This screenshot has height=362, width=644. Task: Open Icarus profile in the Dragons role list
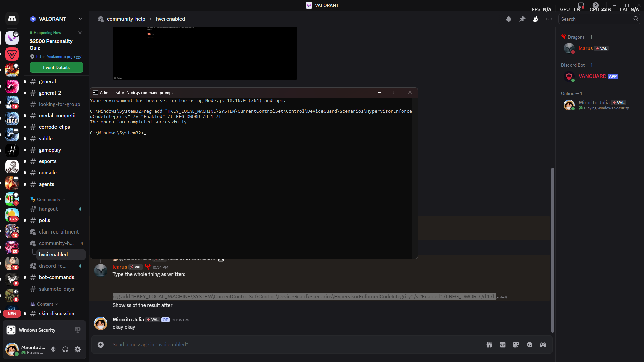coord(599,49)
